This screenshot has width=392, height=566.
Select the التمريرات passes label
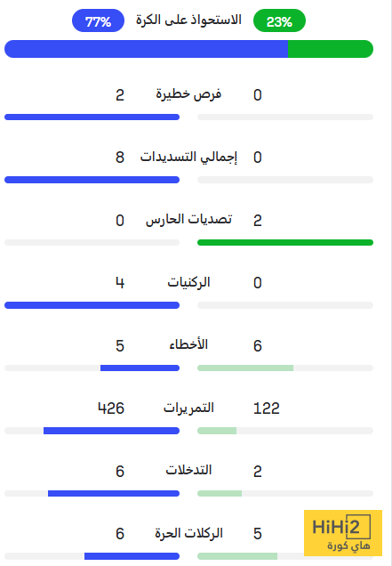click(188, 408)
